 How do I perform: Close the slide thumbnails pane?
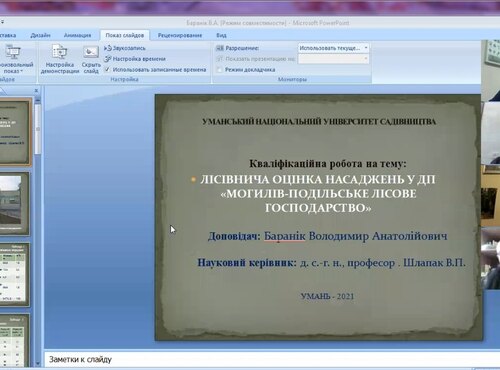(36, 91)
